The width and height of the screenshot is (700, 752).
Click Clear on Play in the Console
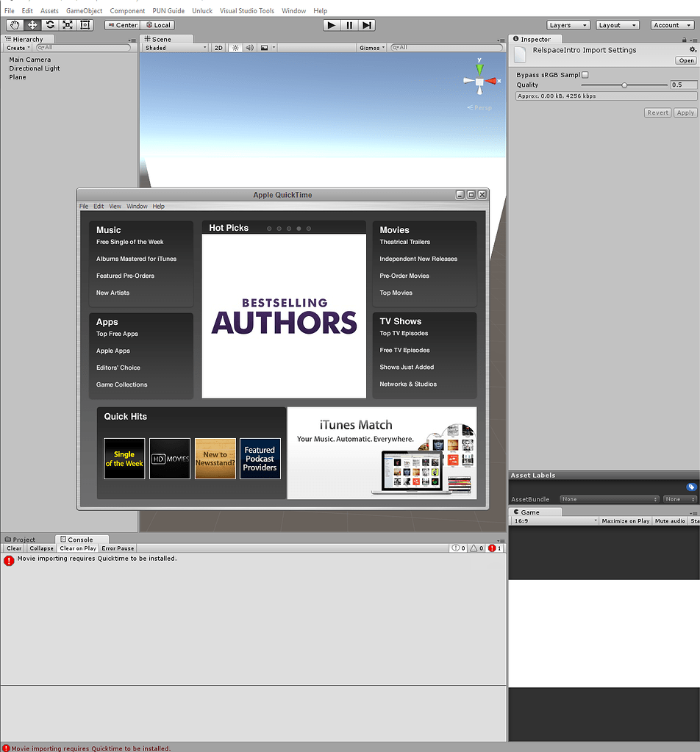coord(78,548)
